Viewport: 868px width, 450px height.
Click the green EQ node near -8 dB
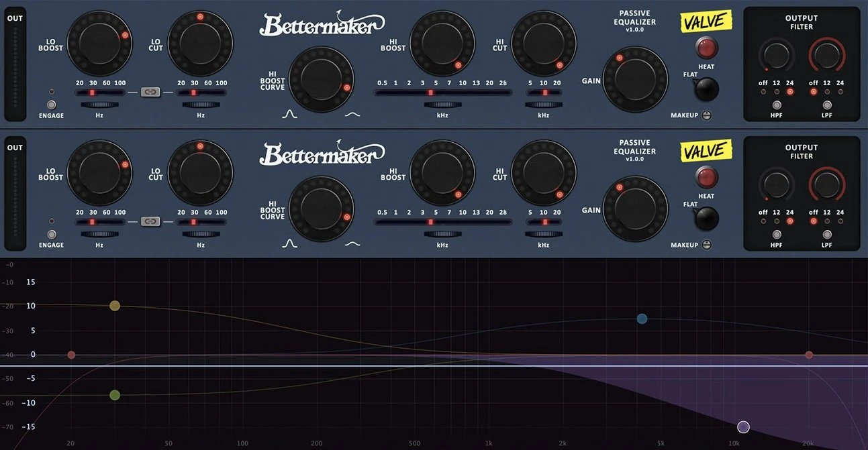click(115, 395)
